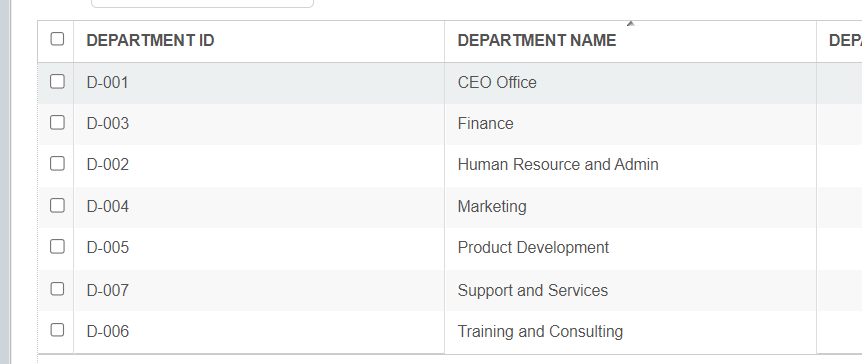
Task: Mark the checkbox next to D-005
Action: tap(57, 247)
